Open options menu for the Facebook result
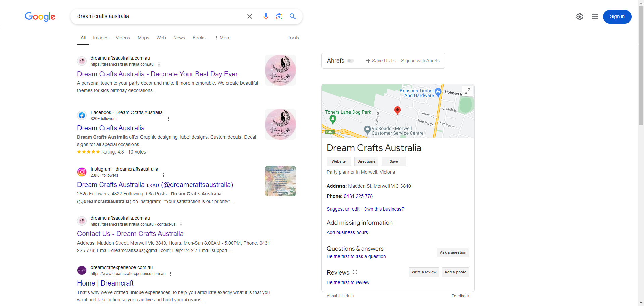 coord(168,119)
